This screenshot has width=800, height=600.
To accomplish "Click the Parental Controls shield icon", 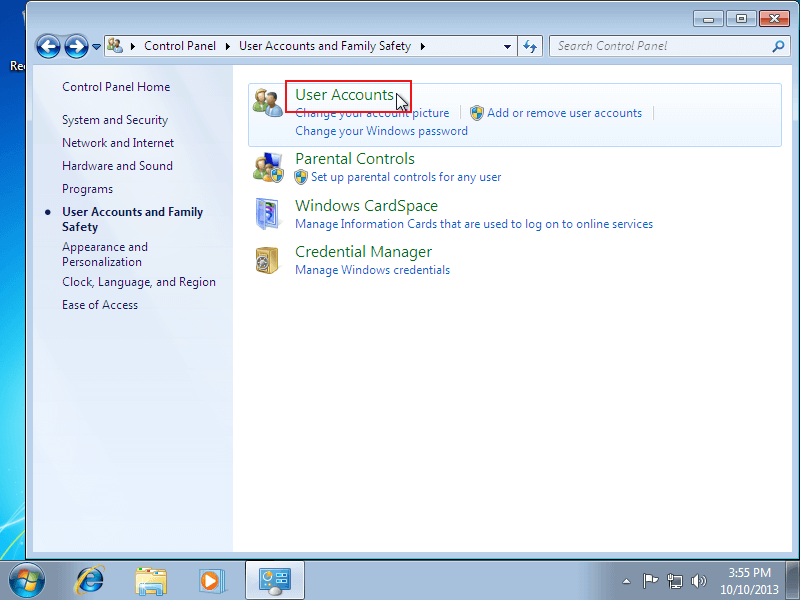I will click(x=268, y=167).
